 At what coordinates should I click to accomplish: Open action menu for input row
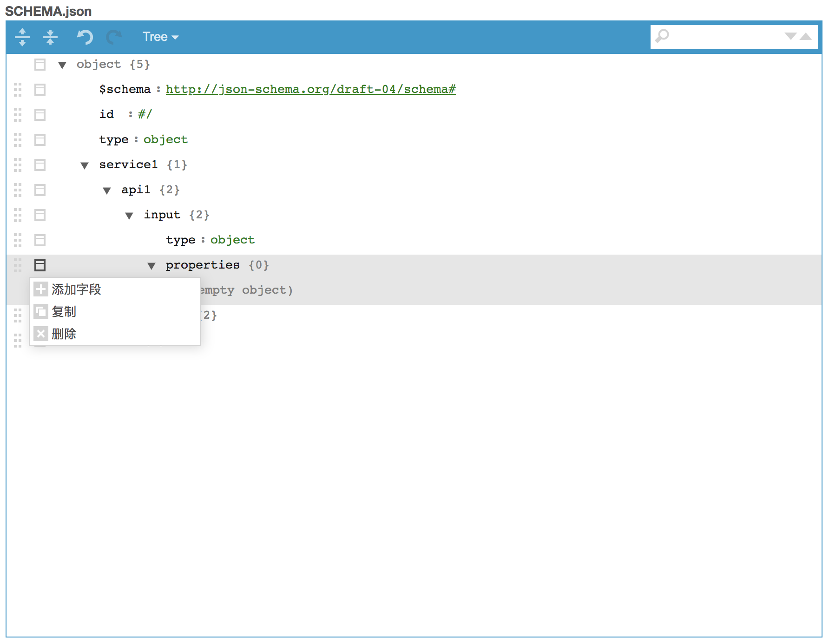pos(40,215)
